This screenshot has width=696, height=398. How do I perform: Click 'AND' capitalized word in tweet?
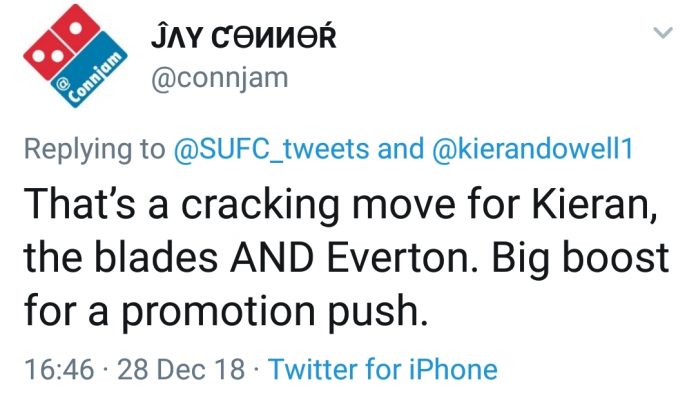[x=272, y=258]
